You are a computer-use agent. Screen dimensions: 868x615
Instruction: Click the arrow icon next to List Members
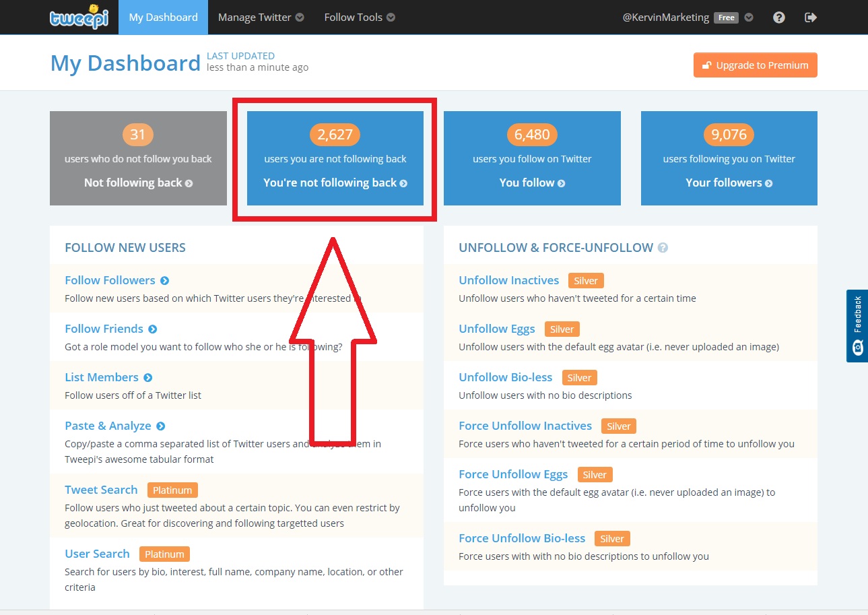pyautogui.click(x=148, y=377)
